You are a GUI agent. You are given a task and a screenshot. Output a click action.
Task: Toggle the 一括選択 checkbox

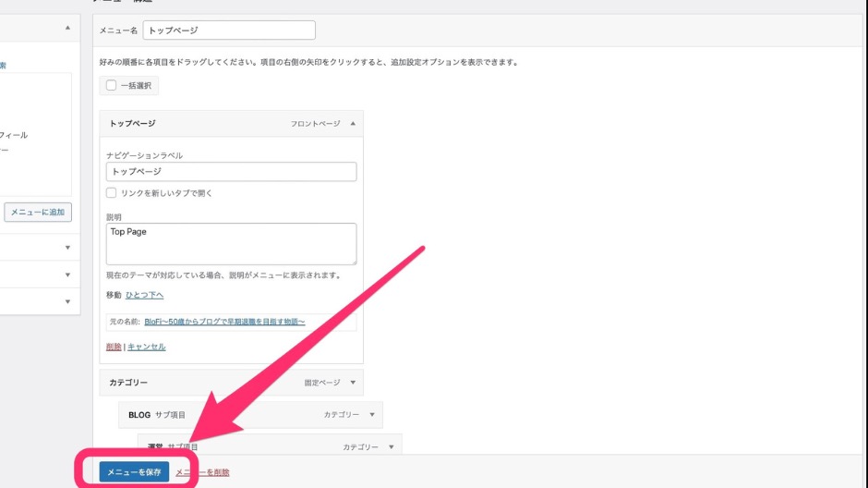pyautogui.click(x=112, y=86)
